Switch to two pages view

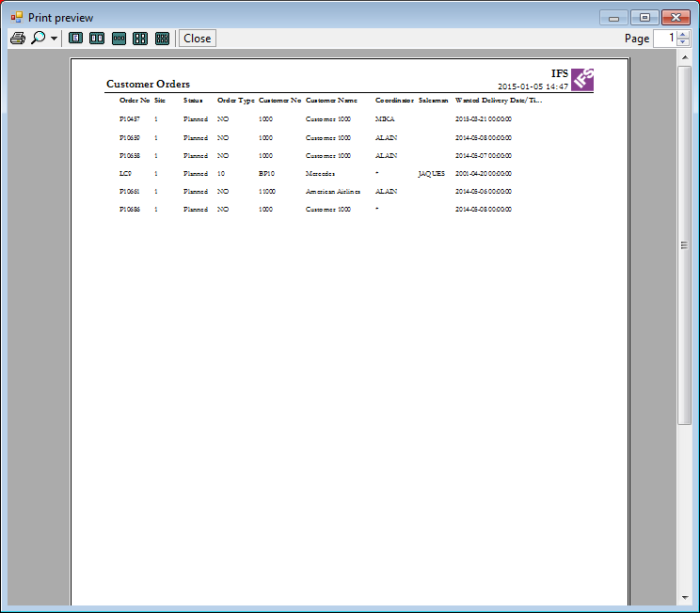tap(97, 39)
